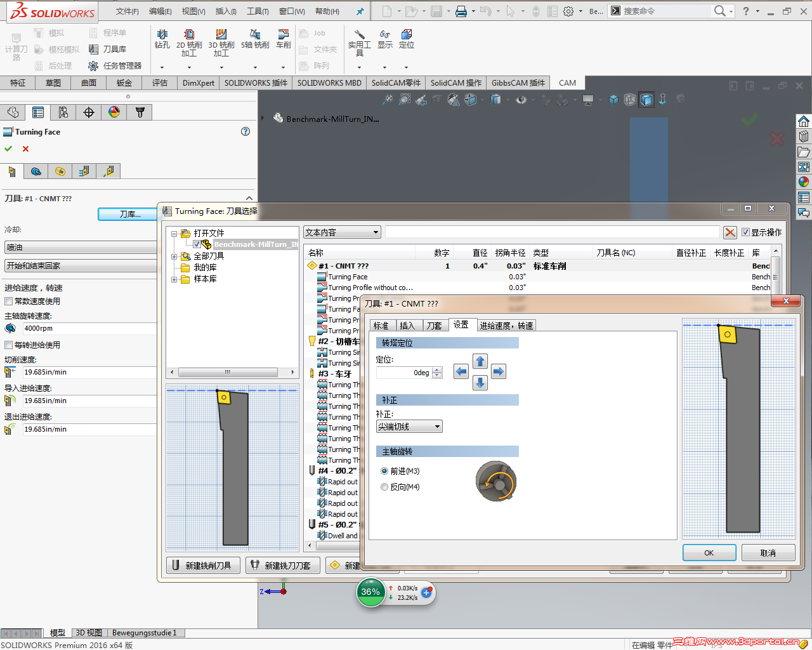Toggle the 显示操作 checkbox

[745, 232]
